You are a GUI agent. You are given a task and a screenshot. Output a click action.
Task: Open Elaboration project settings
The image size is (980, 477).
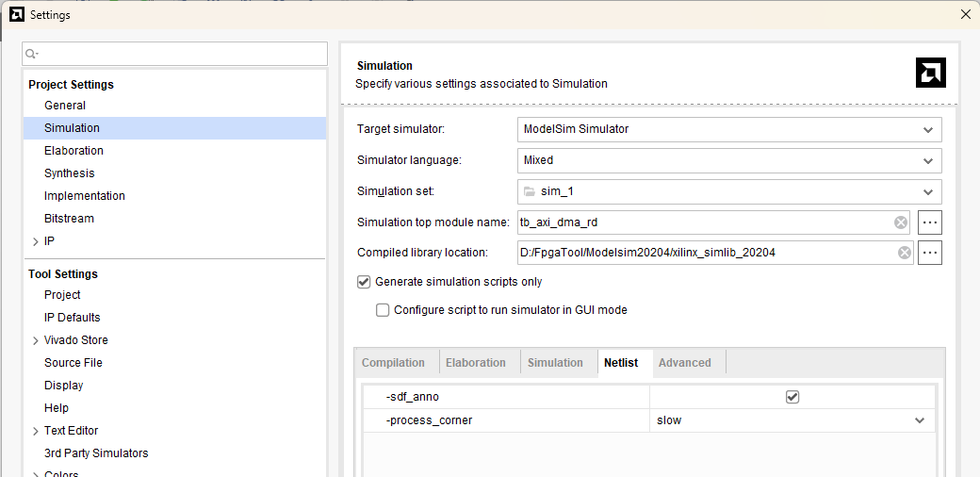click(x=73, y=151)
